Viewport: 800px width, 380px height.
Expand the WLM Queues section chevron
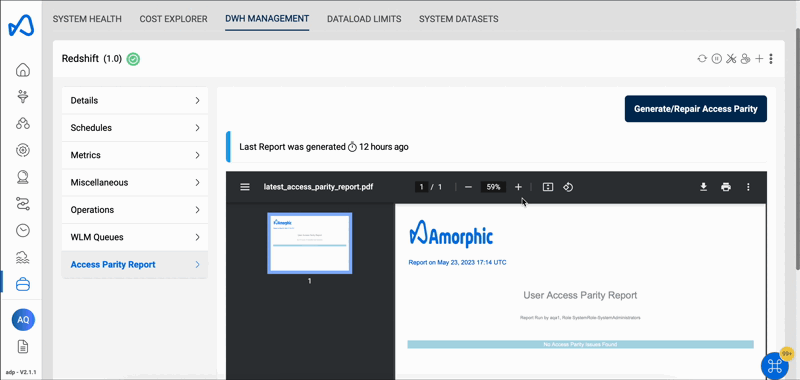(197, 237)
